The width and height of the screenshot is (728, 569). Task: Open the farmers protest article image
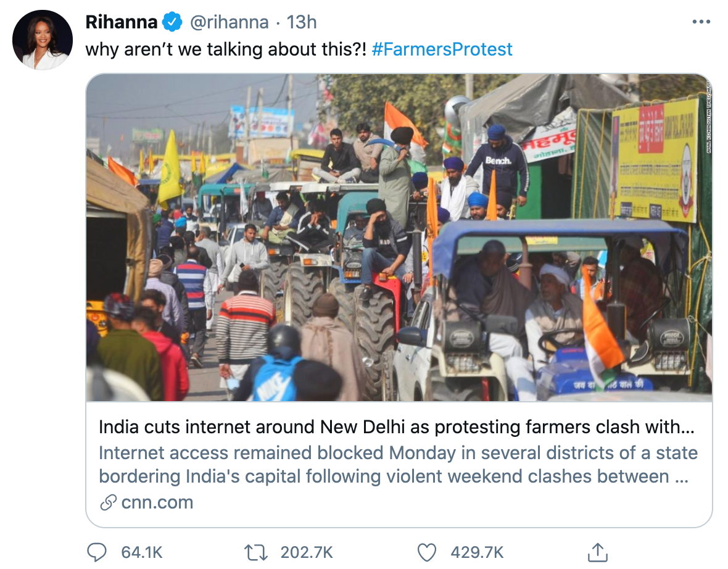click(x=399, y=238)
